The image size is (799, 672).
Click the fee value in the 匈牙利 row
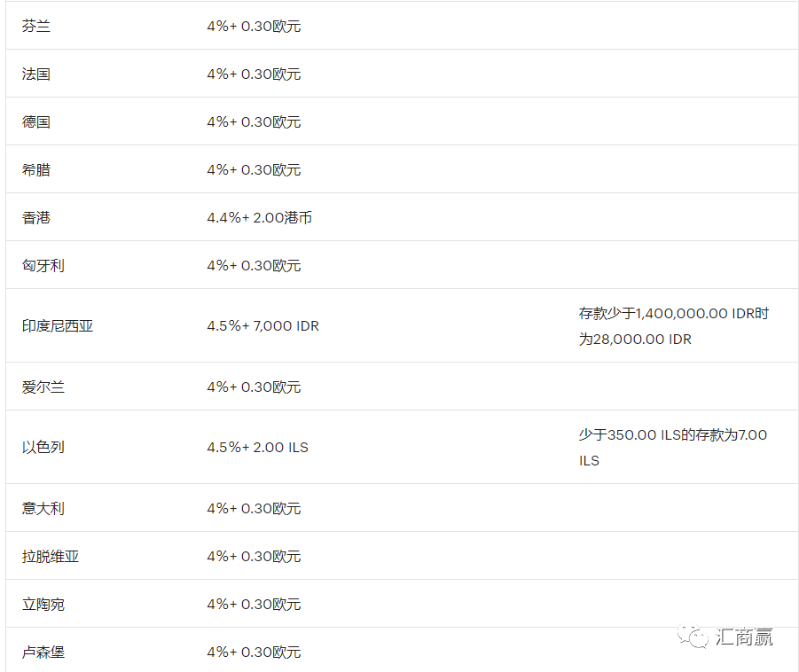[x=254, y=265]
